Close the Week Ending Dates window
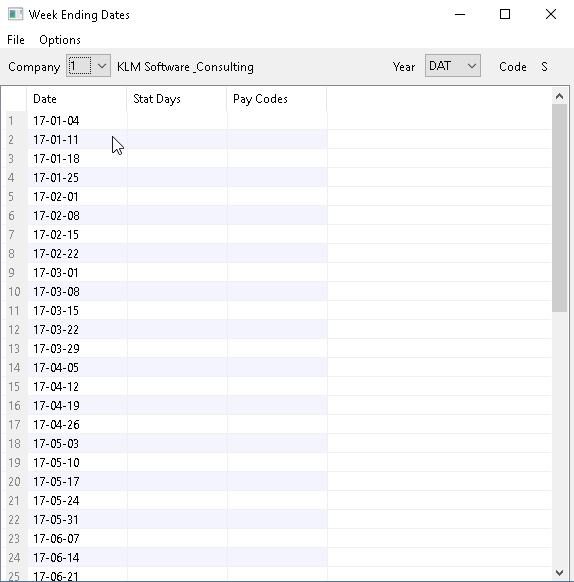 [551, 14]
